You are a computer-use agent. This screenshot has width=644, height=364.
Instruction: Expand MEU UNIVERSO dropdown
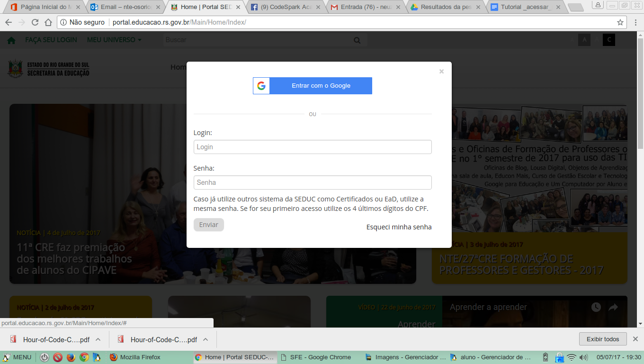click(114, 40)
